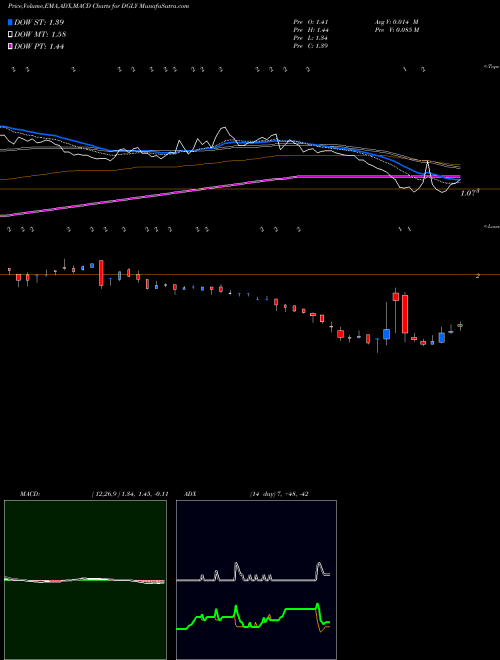Click the MACD panel heading

pyautogui.click(x=29, y=494)
